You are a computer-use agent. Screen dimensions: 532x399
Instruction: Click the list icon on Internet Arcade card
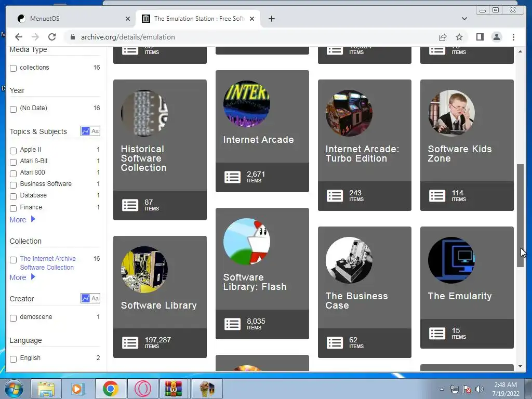tap(232, 177)
